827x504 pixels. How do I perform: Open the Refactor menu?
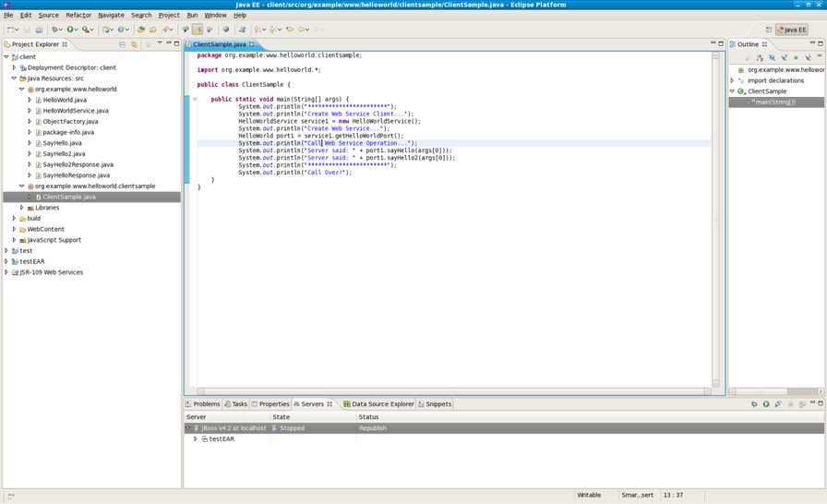tap(78, 15)
